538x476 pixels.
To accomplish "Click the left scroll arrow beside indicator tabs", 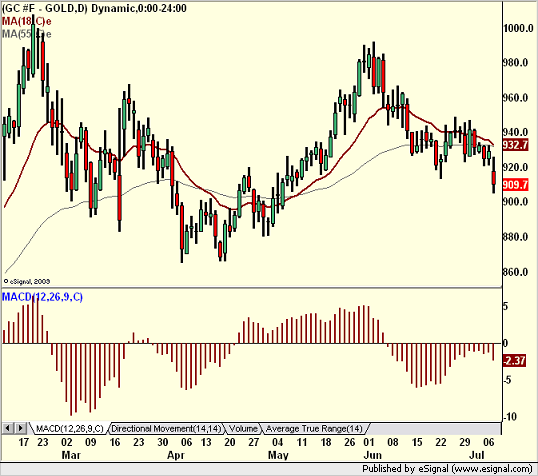I will click(8, 428).
